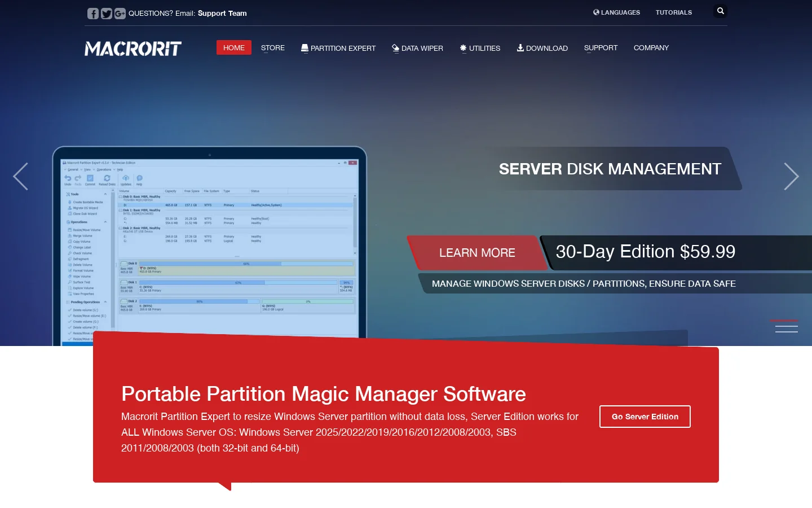Email the Support Team link

(x=222, y=14)
